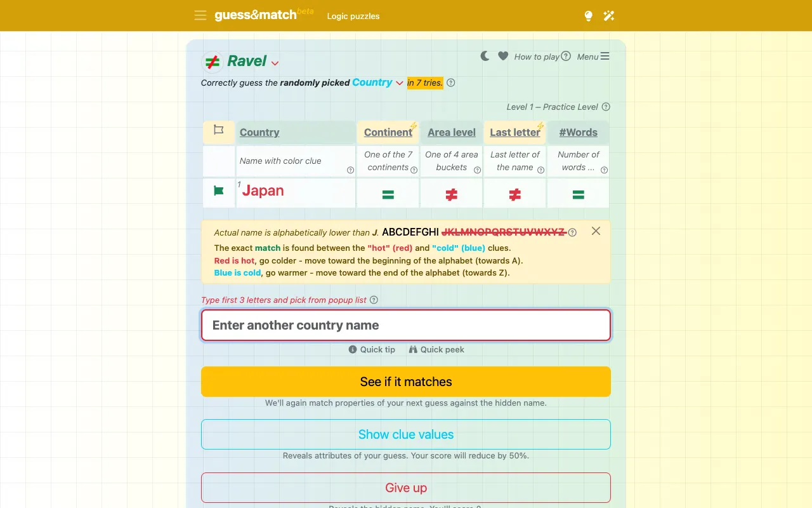Expand the Country category dropdown arrow
The height and width of the screenshot is (508, 812).
tap(400, 83)
